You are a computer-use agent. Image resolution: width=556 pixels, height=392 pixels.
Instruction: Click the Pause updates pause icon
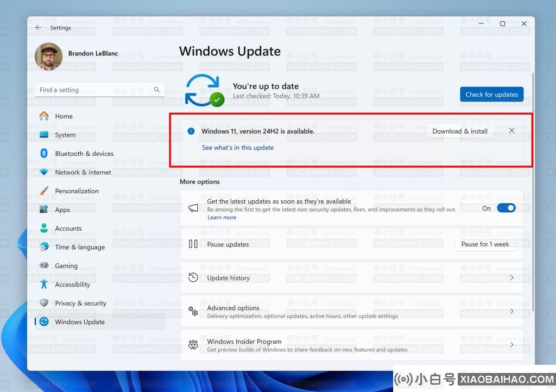(x=193, y=244)
